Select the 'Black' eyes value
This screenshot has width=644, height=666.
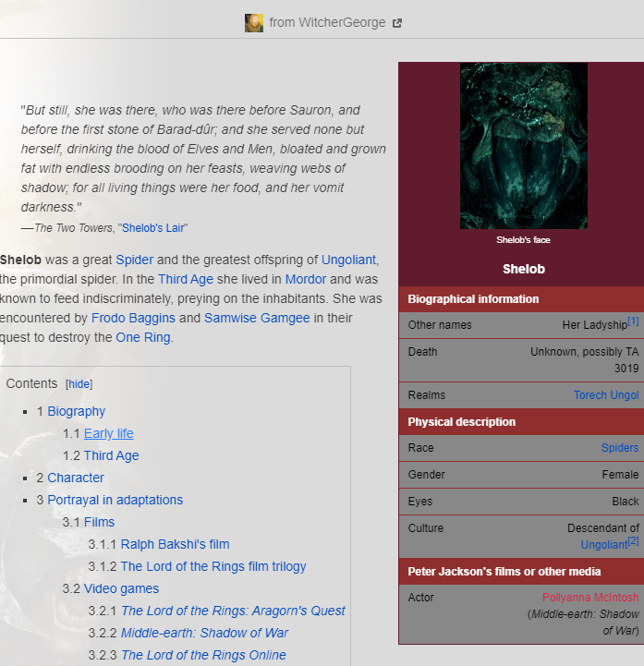pos(626,502)
